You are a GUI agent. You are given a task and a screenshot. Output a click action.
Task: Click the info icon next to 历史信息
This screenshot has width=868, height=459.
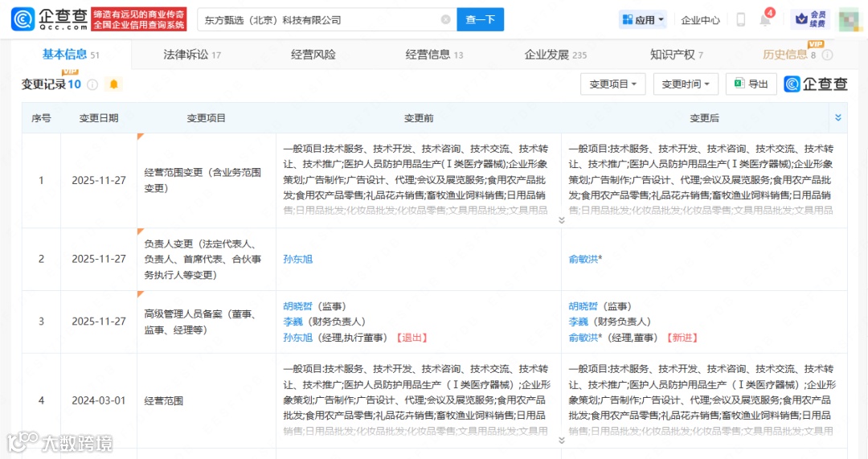827,55
